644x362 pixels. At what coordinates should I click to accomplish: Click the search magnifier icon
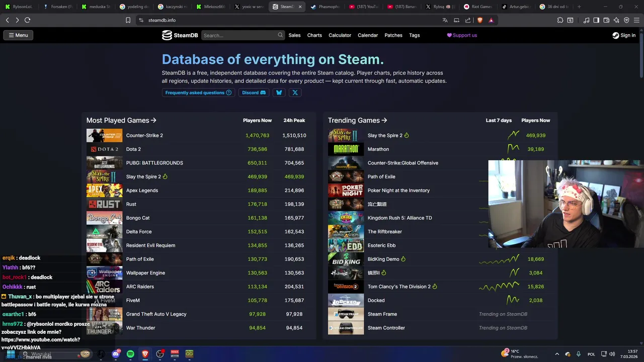(280, 35)
